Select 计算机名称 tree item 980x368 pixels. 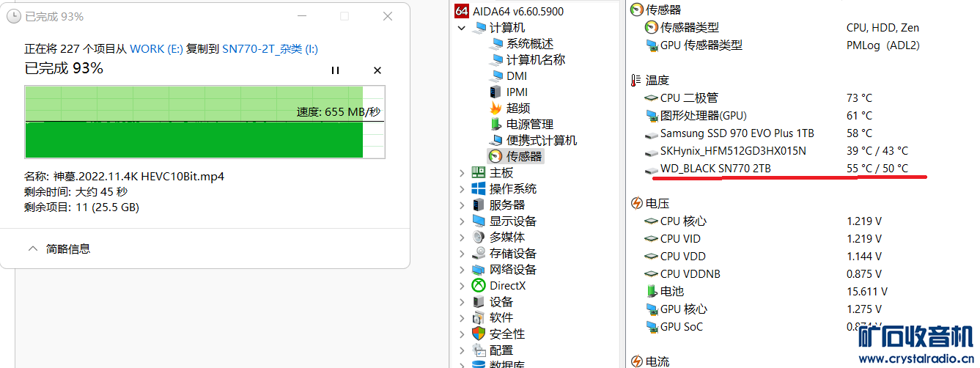coord(536,60)
